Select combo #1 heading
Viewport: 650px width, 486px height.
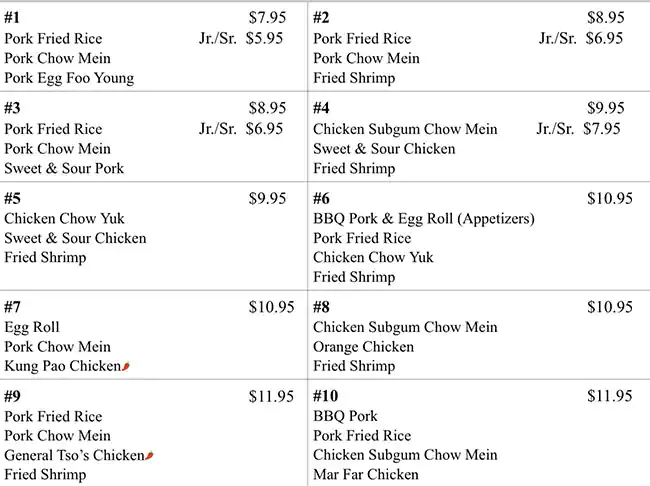(x=14, y=18)
